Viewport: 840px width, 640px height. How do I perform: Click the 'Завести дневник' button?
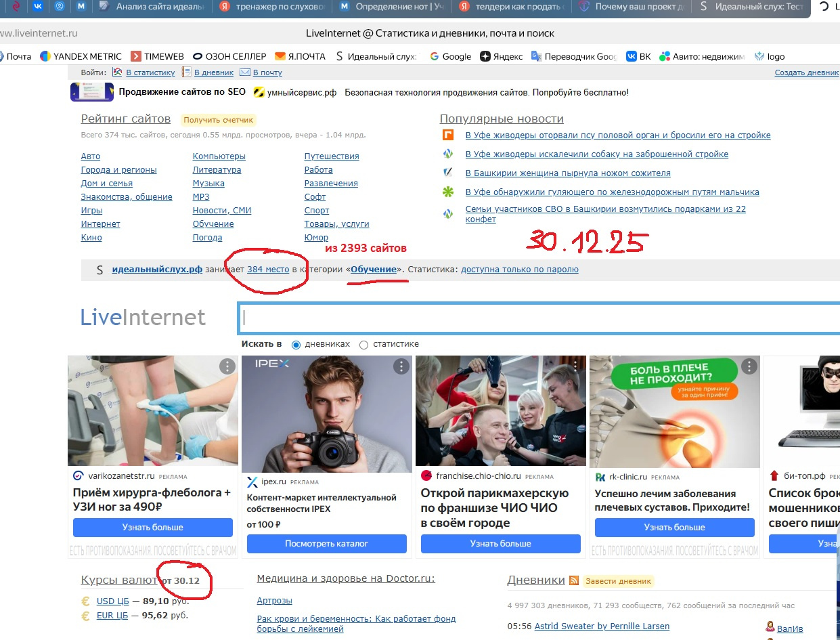(x=619, y=581)
